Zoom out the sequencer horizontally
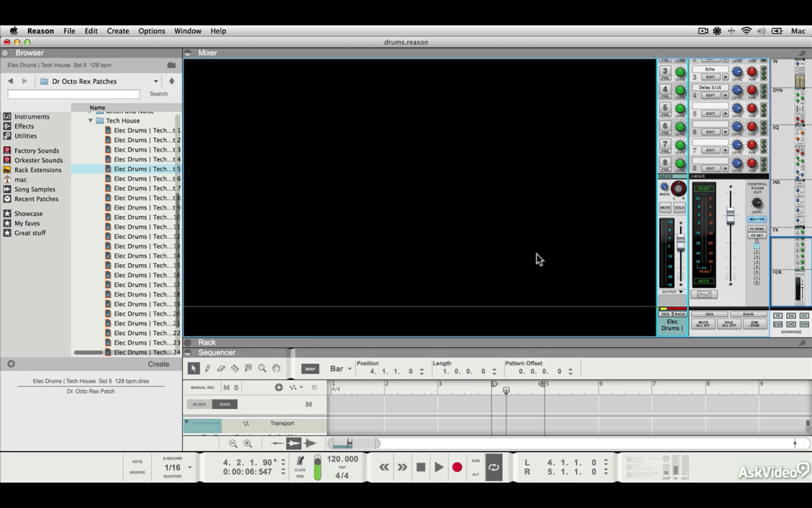Screen dimensions: 812x508 point(233,444)
